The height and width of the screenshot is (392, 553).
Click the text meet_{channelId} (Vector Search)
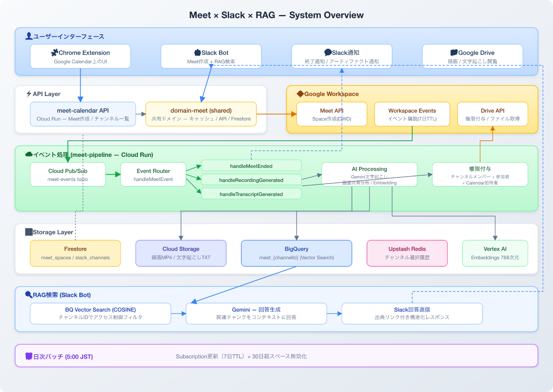coord(297,258)
